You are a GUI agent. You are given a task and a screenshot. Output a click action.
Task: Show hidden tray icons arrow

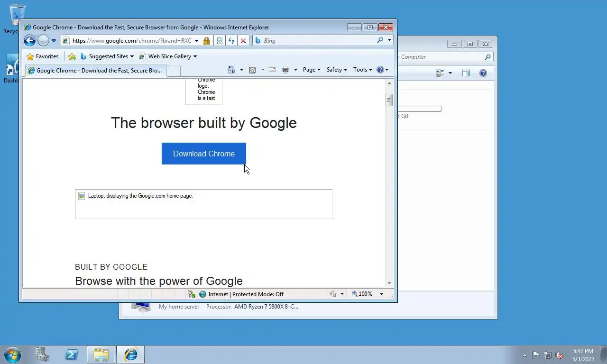(x=524, y=355)
